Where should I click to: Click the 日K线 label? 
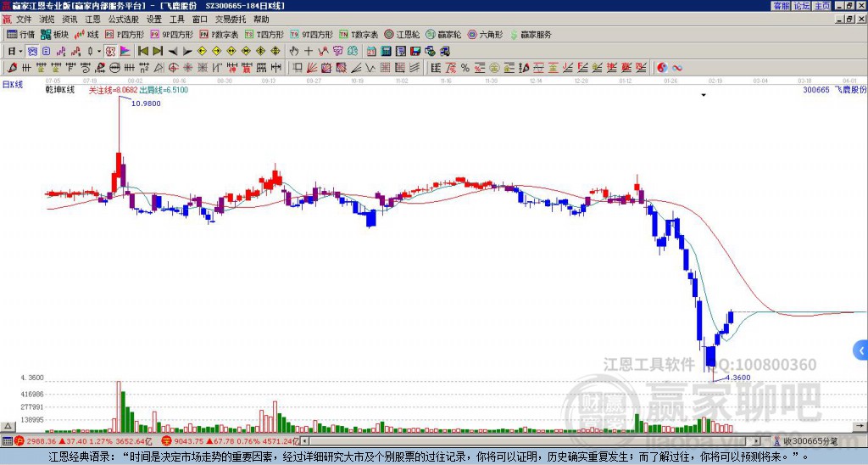[x=13, y=85]
